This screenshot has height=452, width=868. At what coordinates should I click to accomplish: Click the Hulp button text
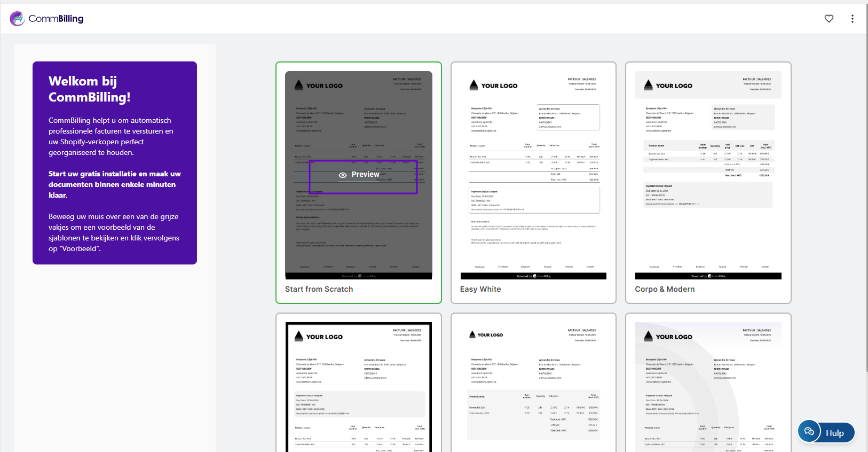(834, 433)
